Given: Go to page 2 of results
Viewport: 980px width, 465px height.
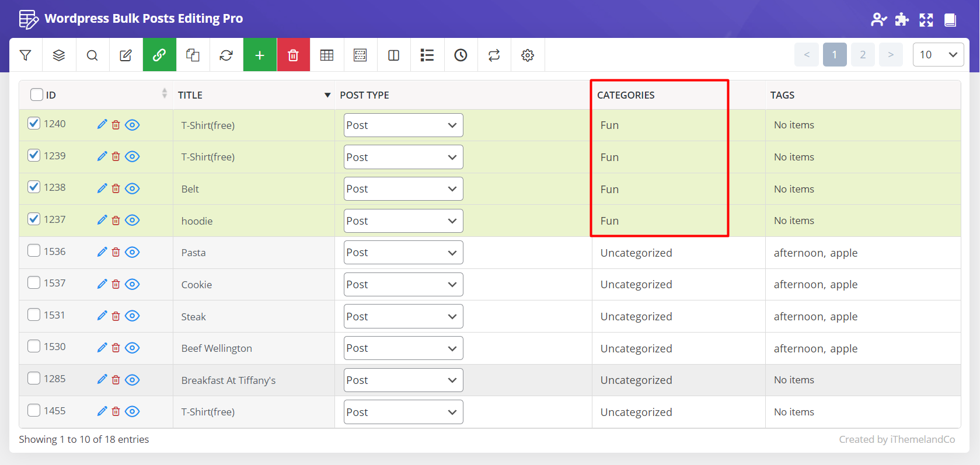Looking at the screenshot, I should pos(862,55).
